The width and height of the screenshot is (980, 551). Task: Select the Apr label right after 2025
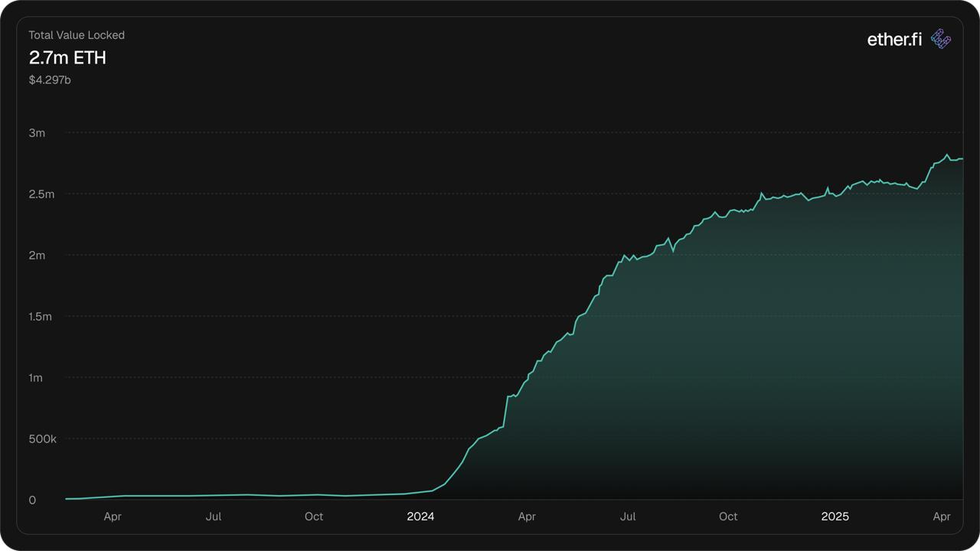coord(941,517)
